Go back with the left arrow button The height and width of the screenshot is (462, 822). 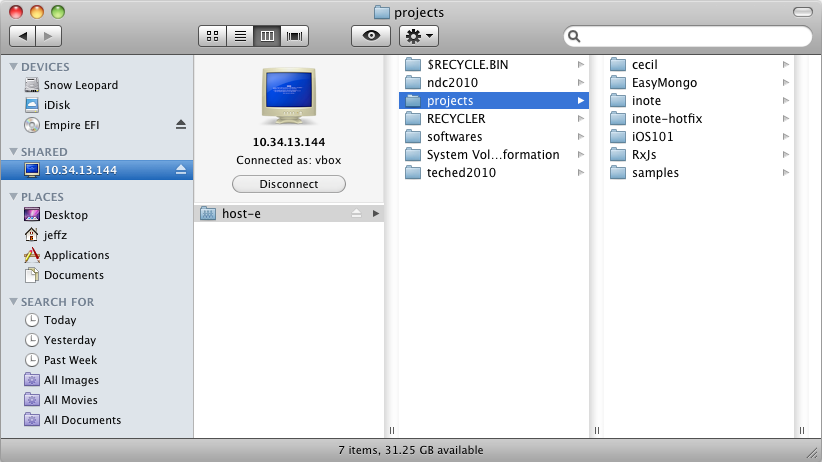pos(23,36)
